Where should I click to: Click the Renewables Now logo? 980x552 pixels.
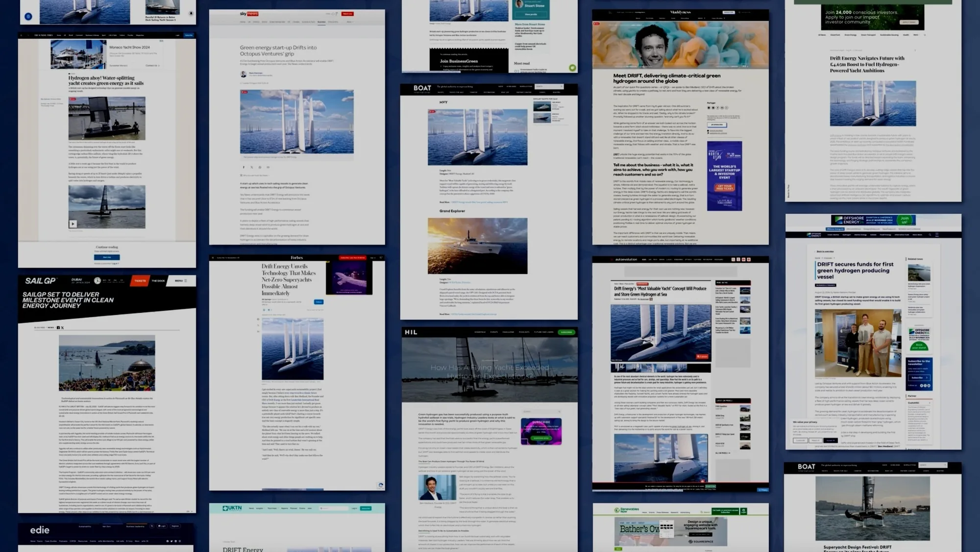(627, 510)
